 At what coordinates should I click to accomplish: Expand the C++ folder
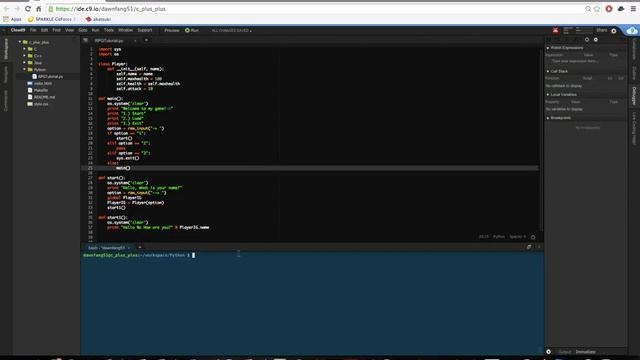(24, 56)
